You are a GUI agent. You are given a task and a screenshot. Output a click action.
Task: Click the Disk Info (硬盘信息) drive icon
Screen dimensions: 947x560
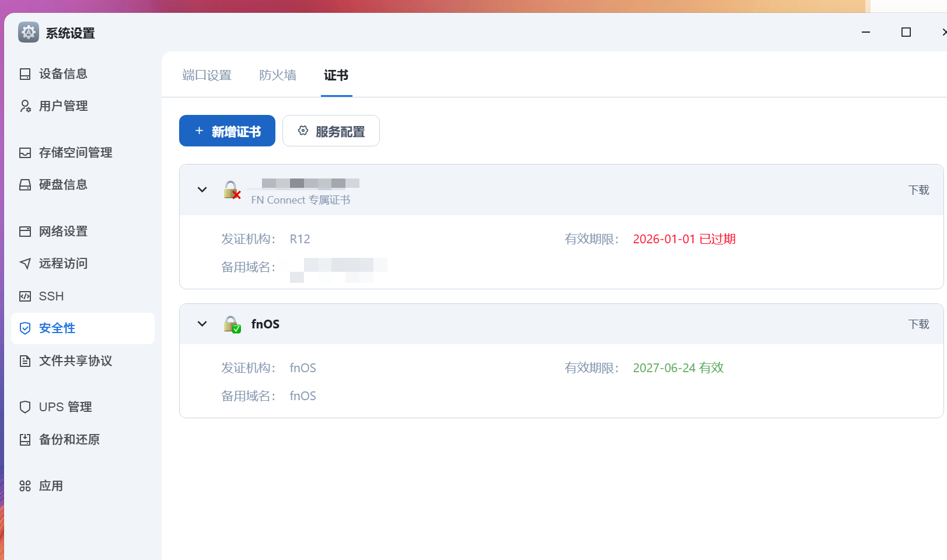25,185
